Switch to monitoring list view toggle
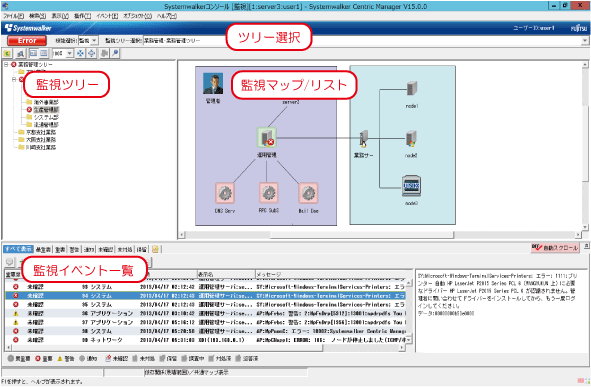 44,53
